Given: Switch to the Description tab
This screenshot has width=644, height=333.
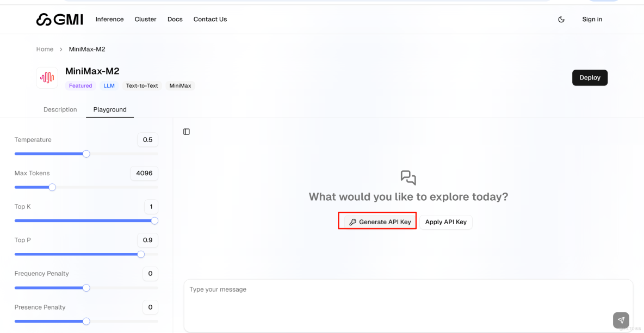Looking at the screenshot, I should (60, 109).
